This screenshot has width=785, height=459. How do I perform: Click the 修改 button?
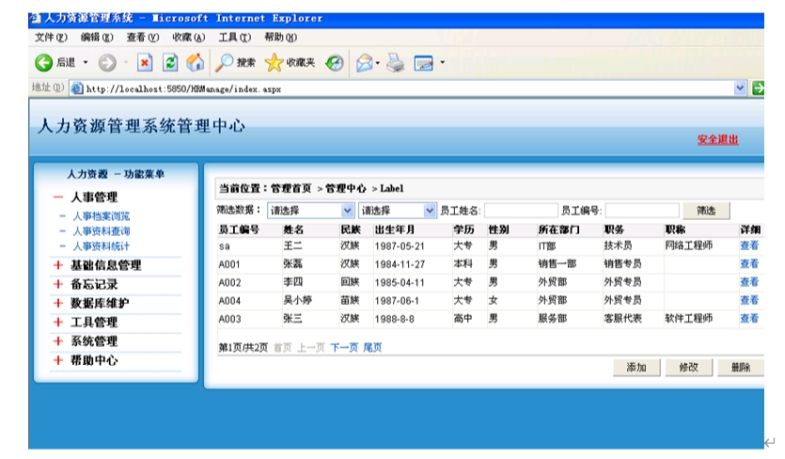688,367
